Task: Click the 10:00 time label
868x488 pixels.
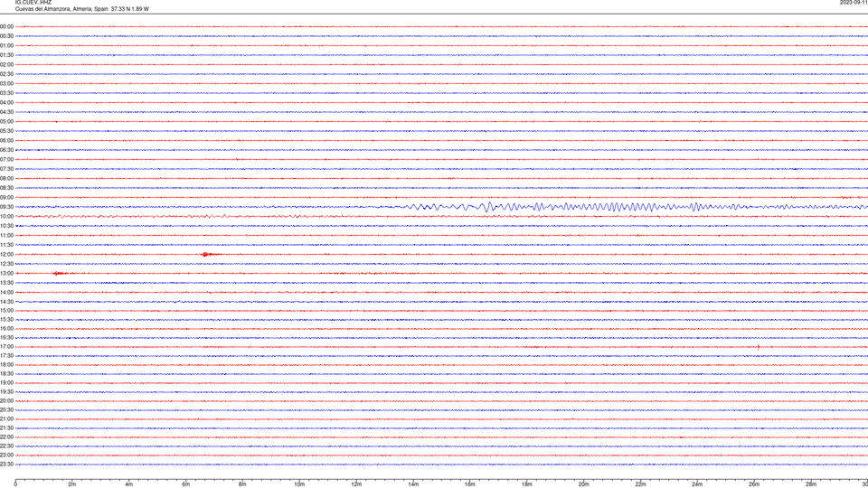Action: (6, 216)
